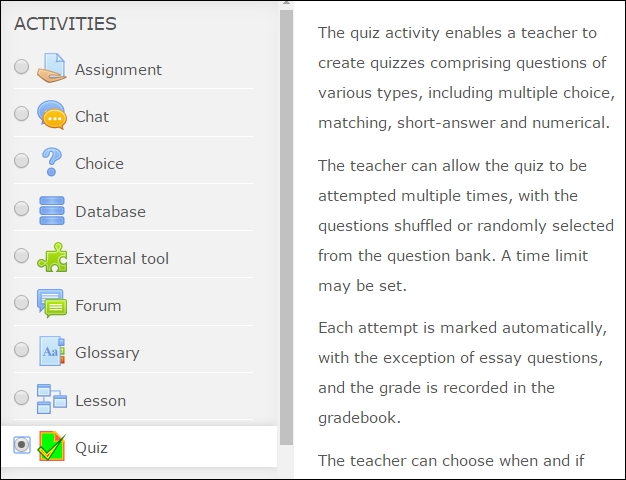The height and width of the screenshot is (480, 626).
Task: Click the Glossary activity label
Action: pos(107,353)
